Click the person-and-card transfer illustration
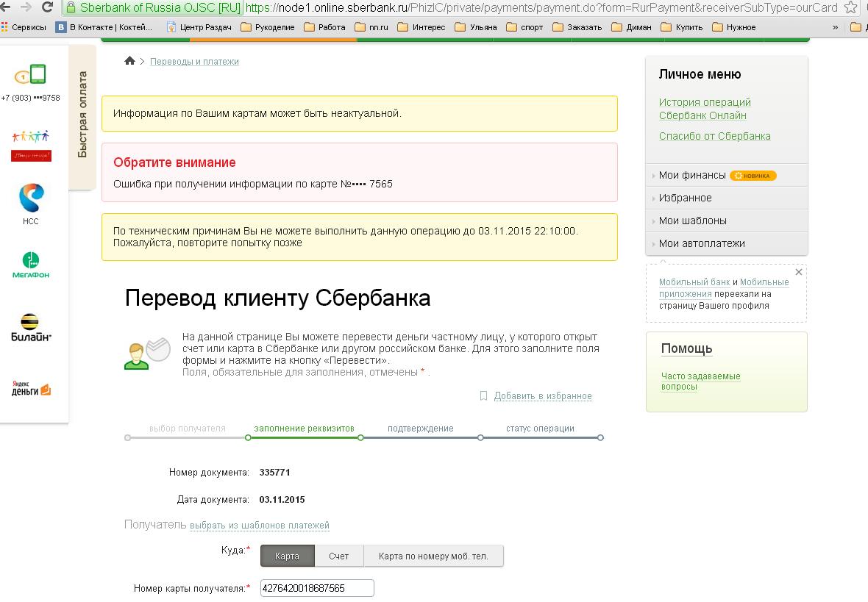This screenshot has width=868, height=602. coord(147,354)
